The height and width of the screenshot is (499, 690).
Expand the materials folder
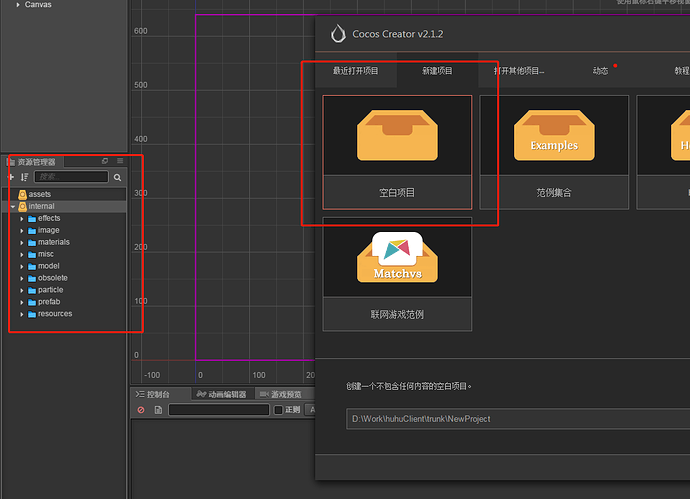click(x=22, y=242)
